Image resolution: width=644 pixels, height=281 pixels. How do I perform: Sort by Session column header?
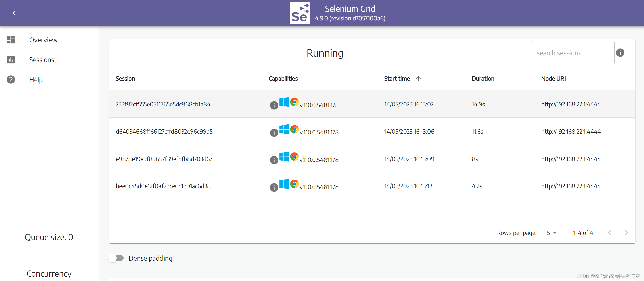(x=125, y=79)
